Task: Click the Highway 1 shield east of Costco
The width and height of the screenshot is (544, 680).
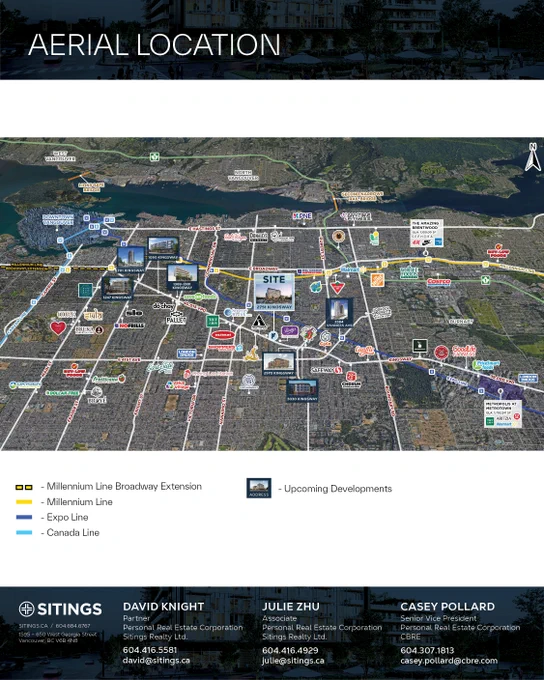Action: (x=485, y=280)
